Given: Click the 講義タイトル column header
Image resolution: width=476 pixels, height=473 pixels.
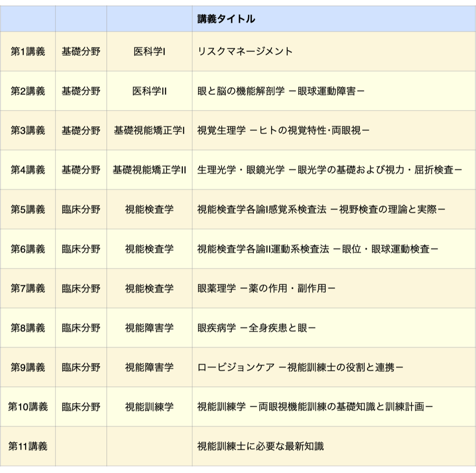Looking at the screenshot, I should click(226, 19).
